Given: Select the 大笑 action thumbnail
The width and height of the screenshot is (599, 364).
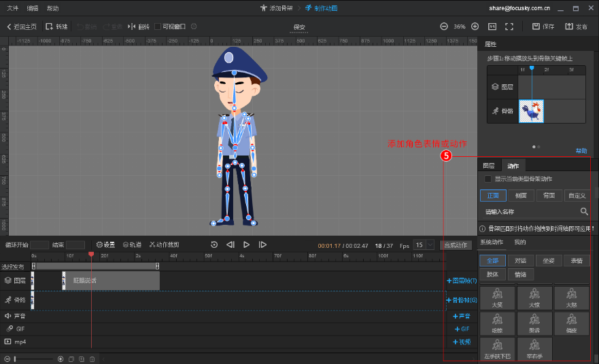Looking at the screenshot, I should [x=497, y=298].
